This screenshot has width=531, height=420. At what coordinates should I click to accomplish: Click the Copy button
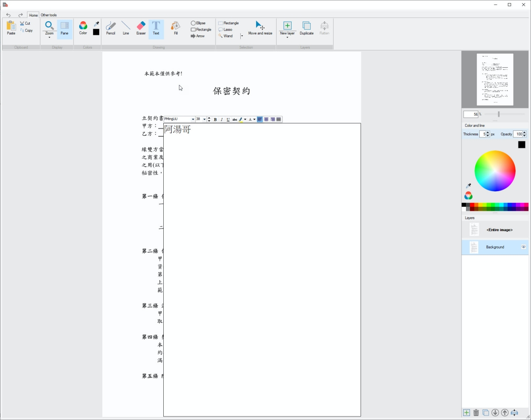[x=27, y=31]
